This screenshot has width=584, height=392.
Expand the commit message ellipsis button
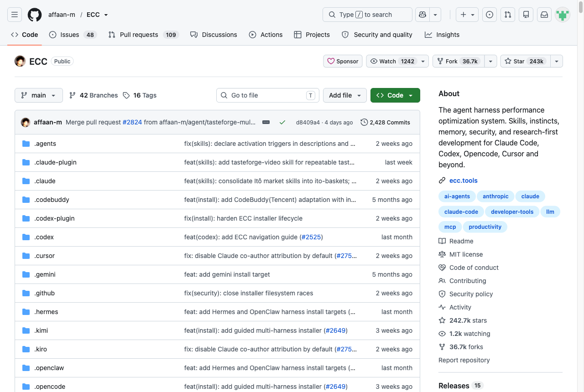pyautogui.click(x=266, y=122)
